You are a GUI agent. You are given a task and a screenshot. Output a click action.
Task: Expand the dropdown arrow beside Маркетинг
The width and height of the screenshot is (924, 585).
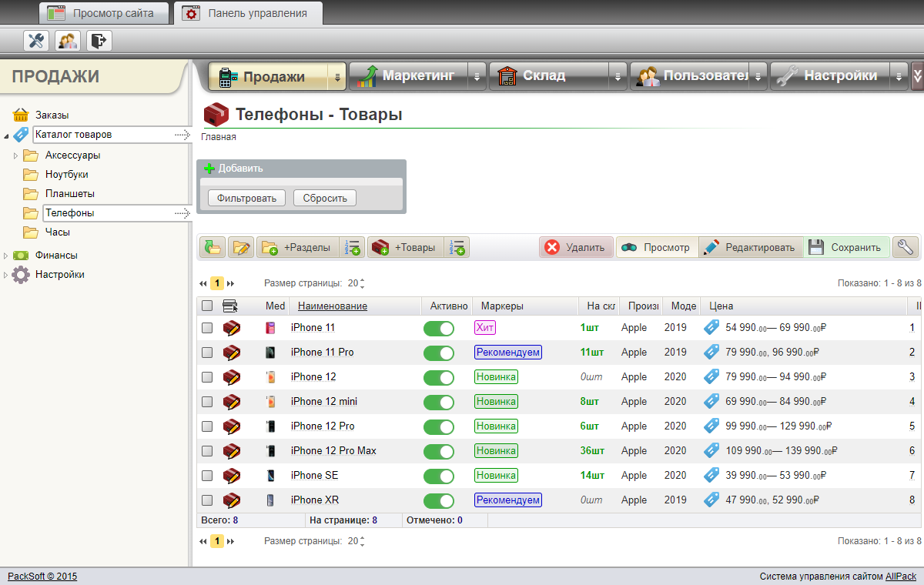coord(477,75)
